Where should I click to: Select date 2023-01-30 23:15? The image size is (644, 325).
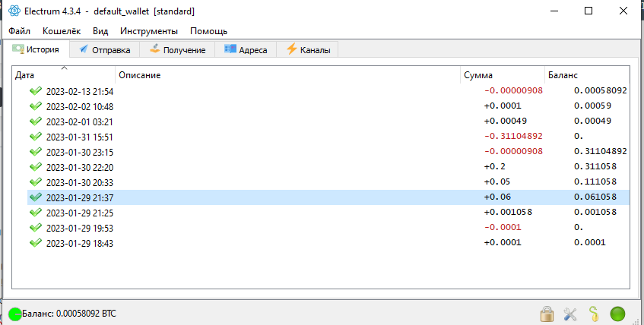coord(80,152)
